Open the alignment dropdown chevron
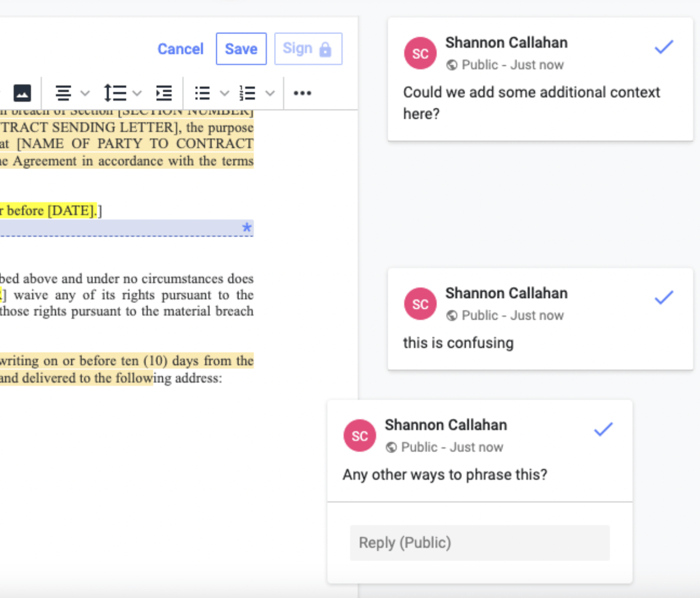The width and height of the screenshot is (700, 598). click(85, 93)
